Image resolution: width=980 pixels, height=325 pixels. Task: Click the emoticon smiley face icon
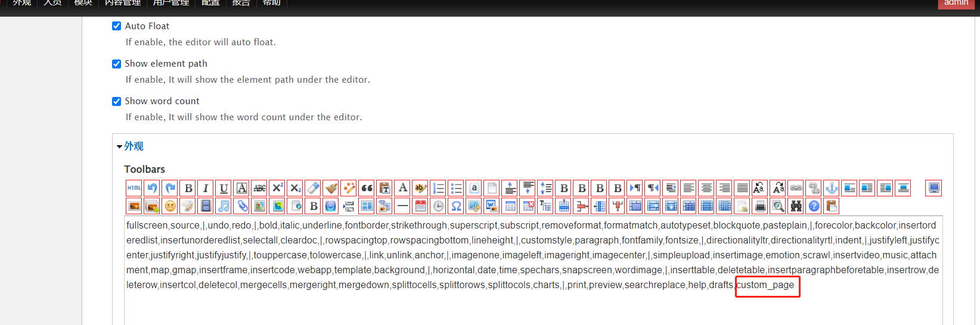tap(170, 206)
